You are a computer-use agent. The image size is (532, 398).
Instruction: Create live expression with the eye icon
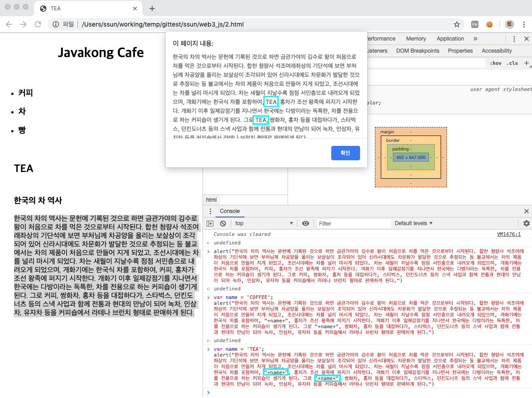(305, 223)
